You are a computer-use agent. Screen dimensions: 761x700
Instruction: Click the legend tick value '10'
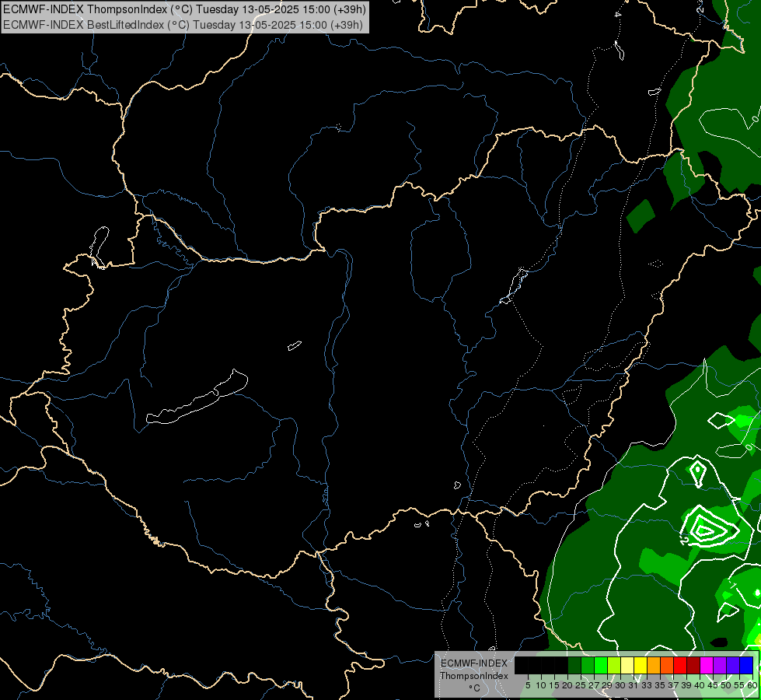pos(541,685)
